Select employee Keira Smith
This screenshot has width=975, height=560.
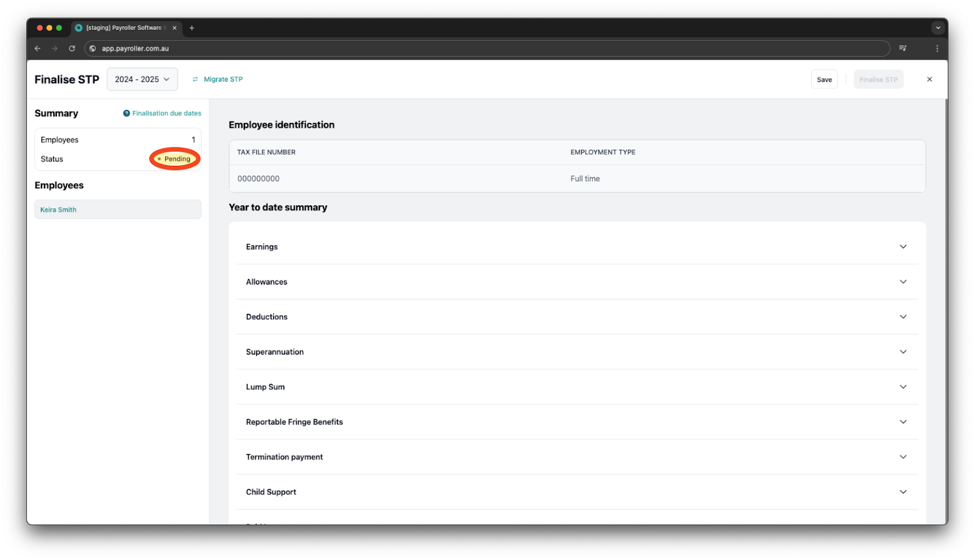tap(58, 210)
